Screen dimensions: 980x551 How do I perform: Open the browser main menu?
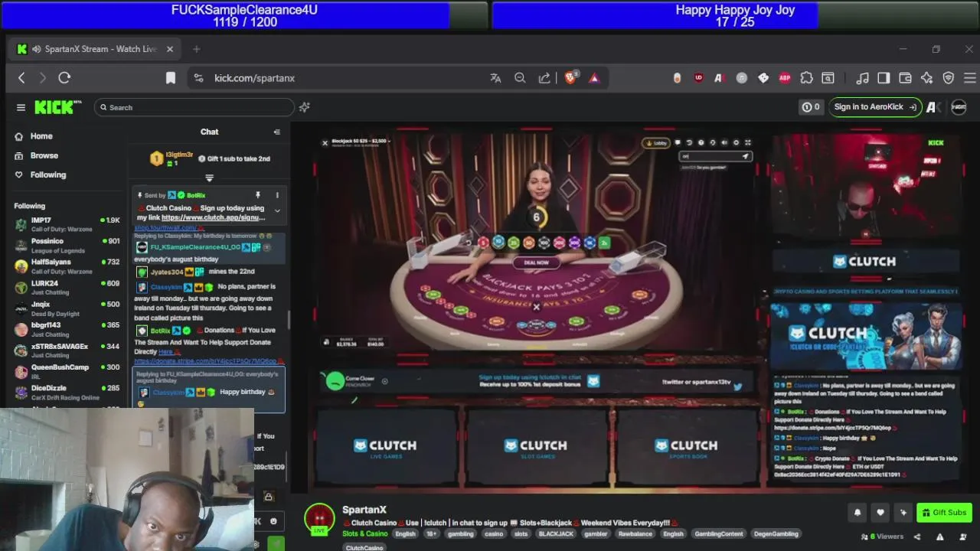[x=969, y=77]
